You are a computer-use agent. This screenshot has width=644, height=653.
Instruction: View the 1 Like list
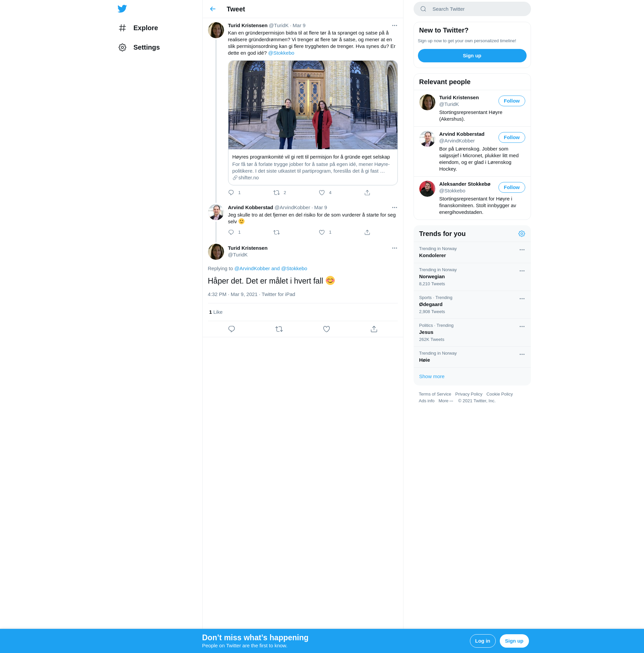coord(215,312)
